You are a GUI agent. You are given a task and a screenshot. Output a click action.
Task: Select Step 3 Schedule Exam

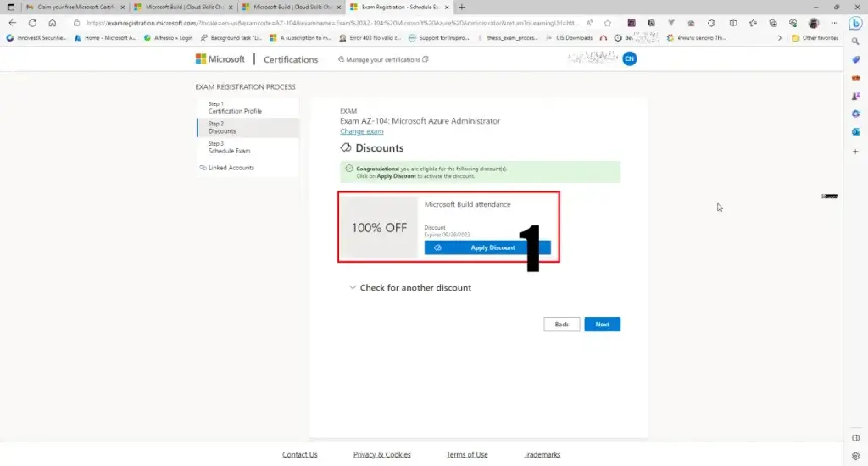coord(248,147)
